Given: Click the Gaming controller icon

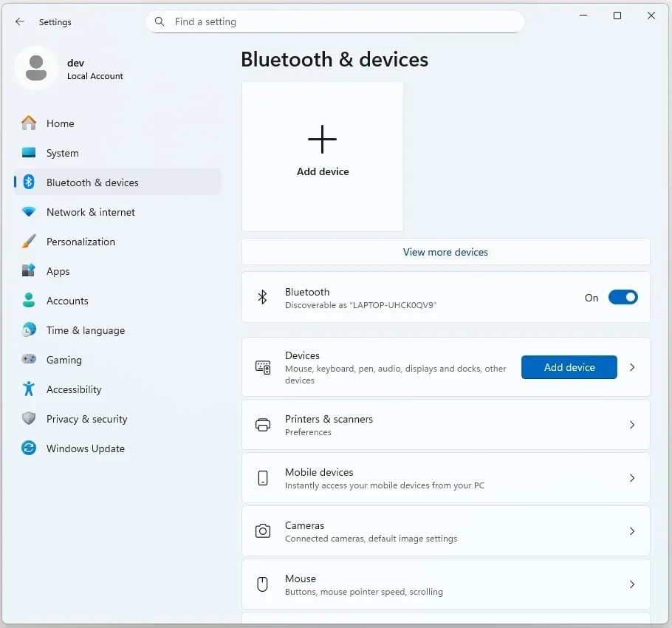Looking at the screenshot, I should 29,359.
